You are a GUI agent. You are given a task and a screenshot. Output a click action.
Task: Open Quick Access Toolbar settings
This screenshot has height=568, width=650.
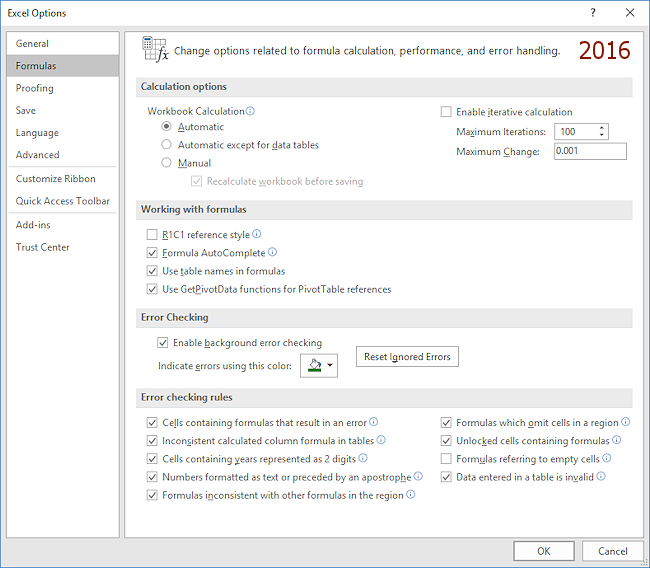[63, 201]
